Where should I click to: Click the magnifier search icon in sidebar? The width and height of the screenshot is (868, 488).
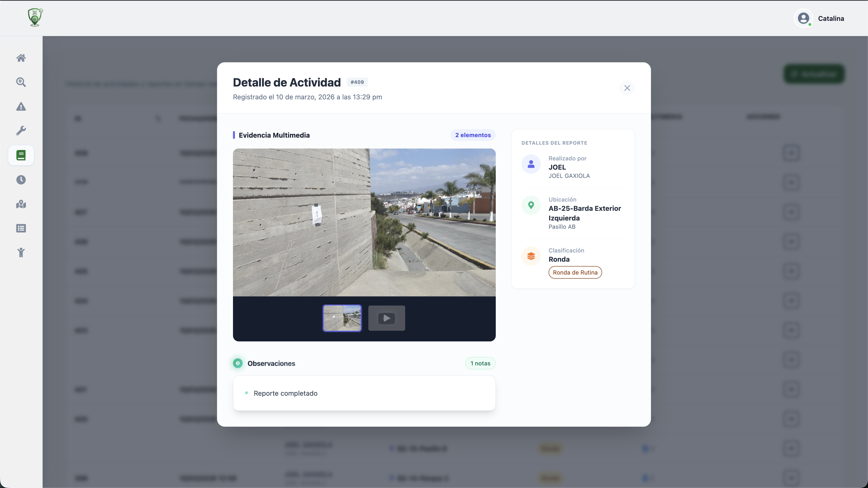(21, 82)
